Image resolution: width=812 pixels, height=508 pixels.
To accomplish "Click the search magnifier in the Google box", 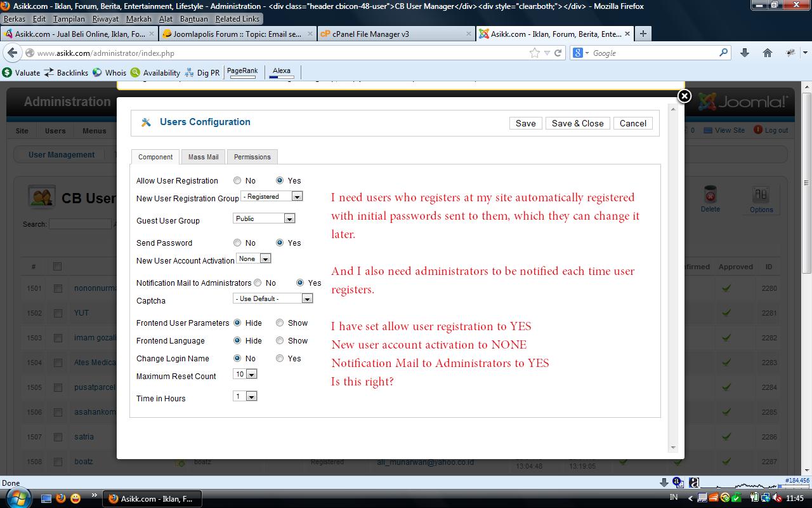I will point(724,53).
